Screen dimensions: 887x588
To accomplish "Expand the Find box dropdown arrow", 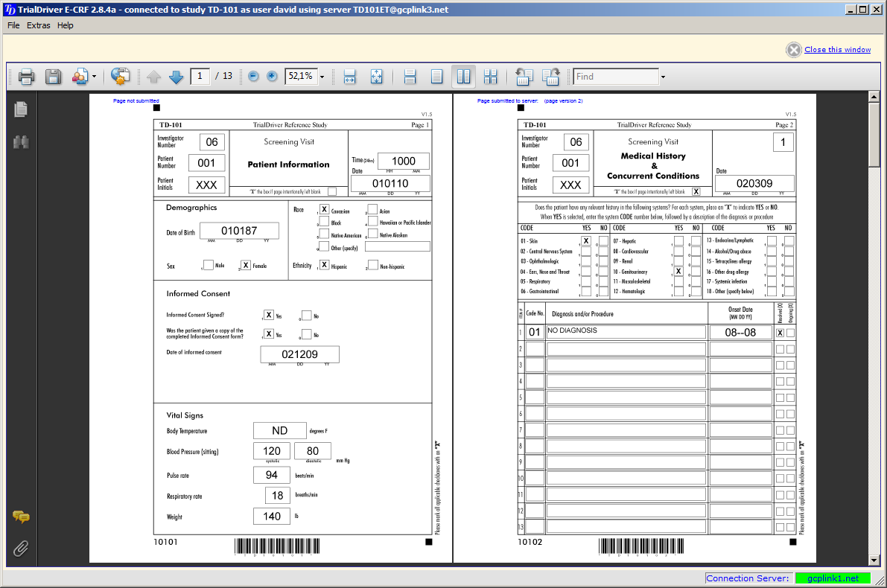I will click(x=662, y=77).
